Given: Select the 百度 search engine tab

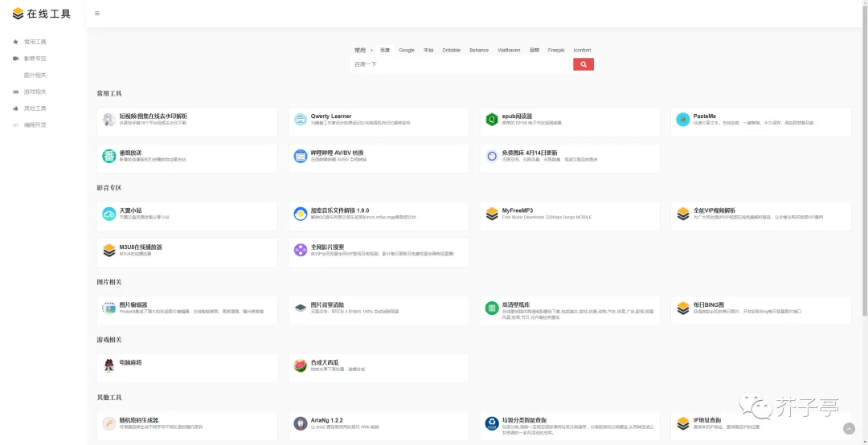Looking at the screenshot, I should 385,50.
